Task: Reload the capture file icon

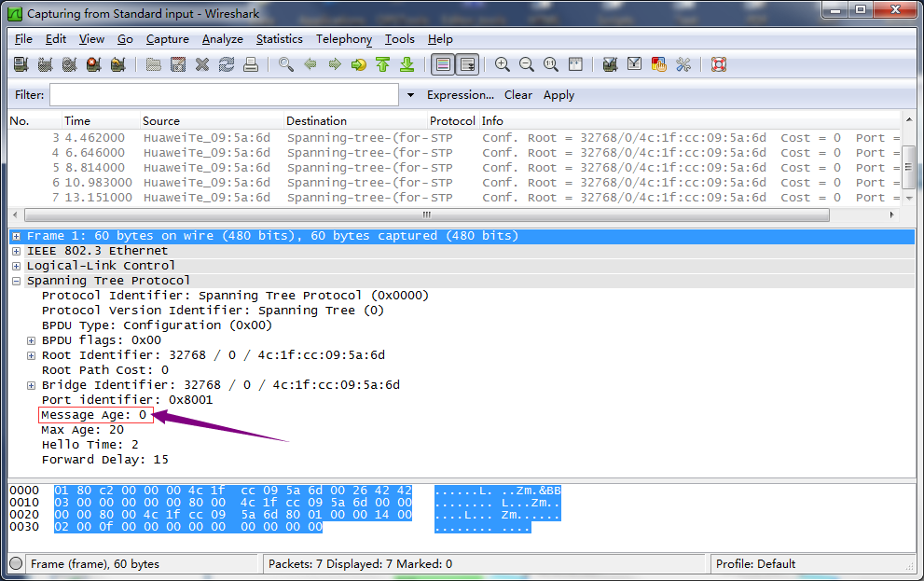Action: (x=227, y=64)
